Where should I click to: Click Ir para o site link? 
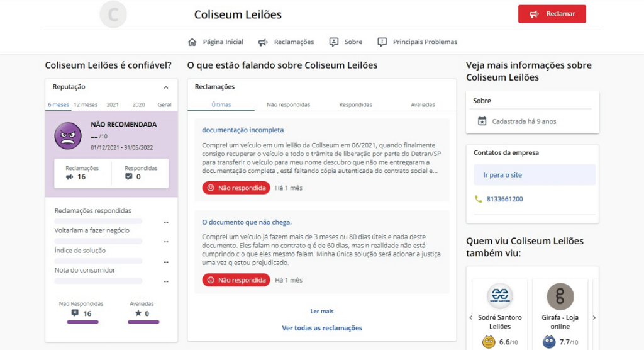(502, 175)
